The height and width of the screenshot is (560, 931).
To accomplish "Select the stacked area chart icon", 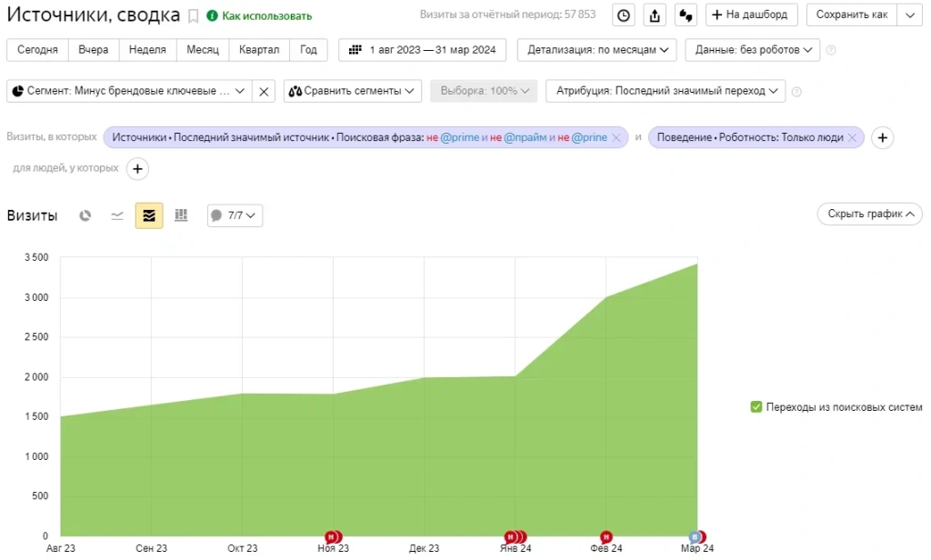I will (x=148, y=215).
